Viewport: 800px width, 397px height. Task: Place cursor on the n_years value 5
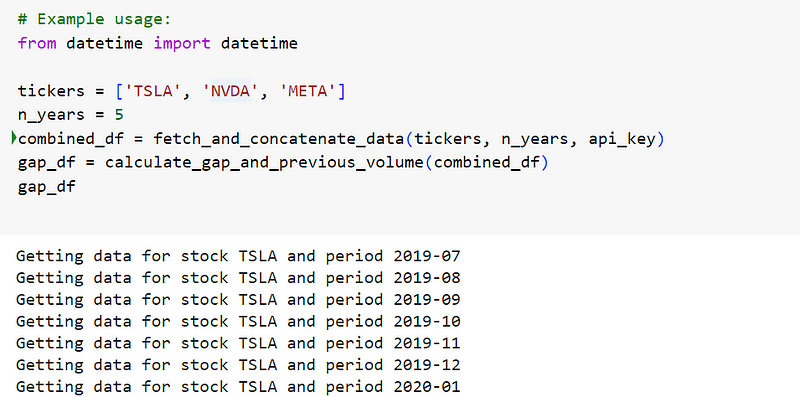click(119, 115)
